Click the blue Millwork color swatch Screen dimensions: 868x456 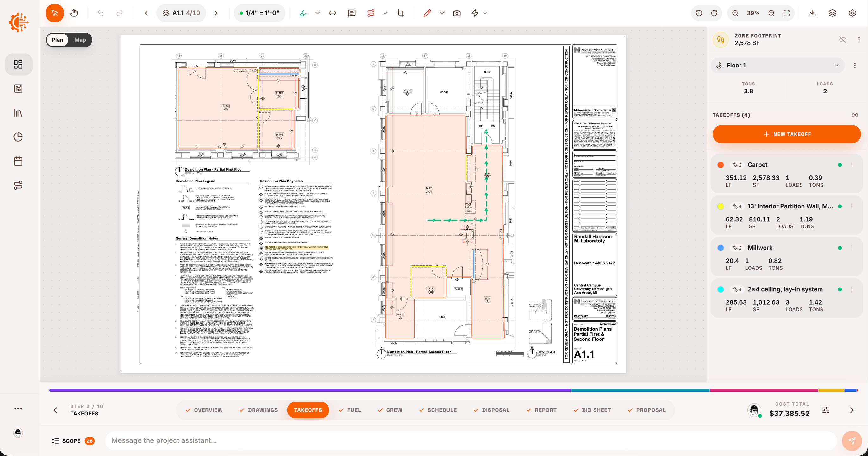coord(721,248)
